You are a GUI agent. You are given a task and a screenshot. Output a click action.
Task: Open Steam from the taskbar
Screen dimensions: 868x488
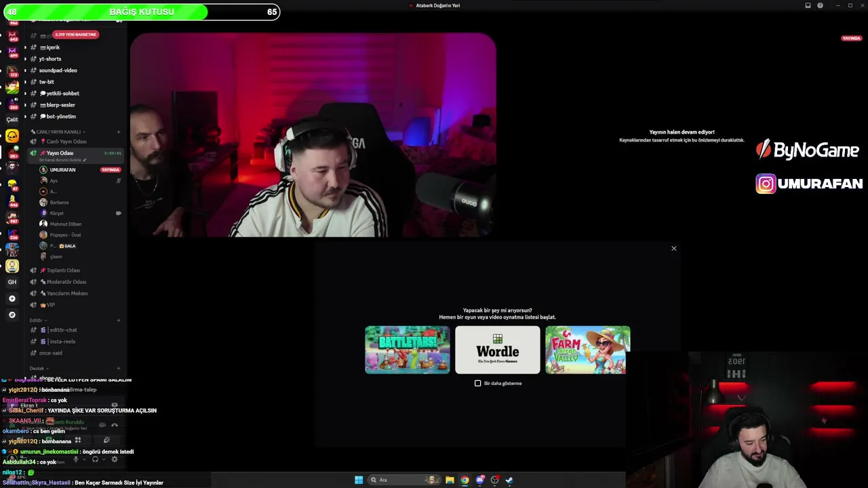pos(509,480)
